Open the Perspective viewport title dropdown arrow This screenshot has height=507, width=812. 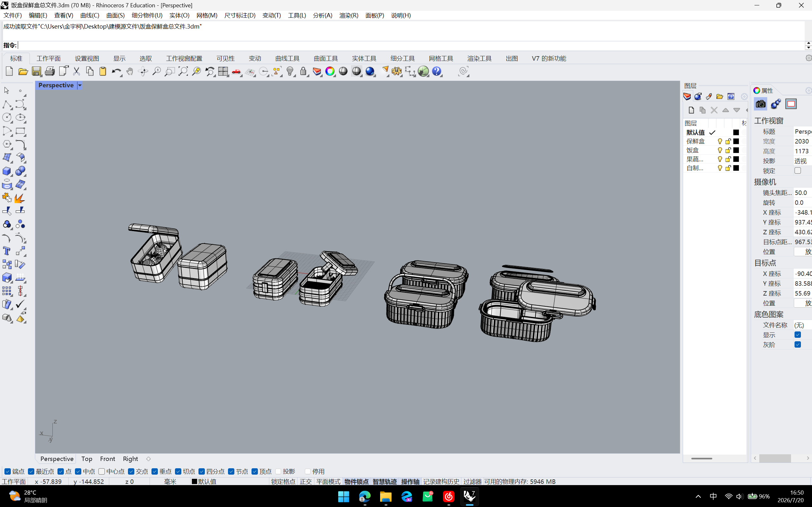(80, 85)
